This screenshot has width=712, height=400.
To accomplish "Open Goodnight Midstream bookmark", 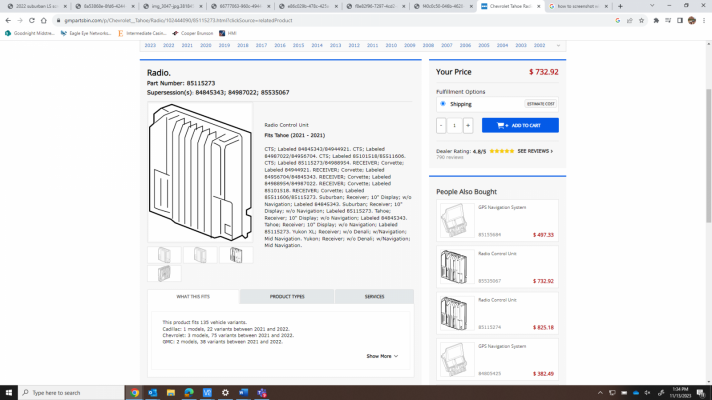I will point(30,33).
